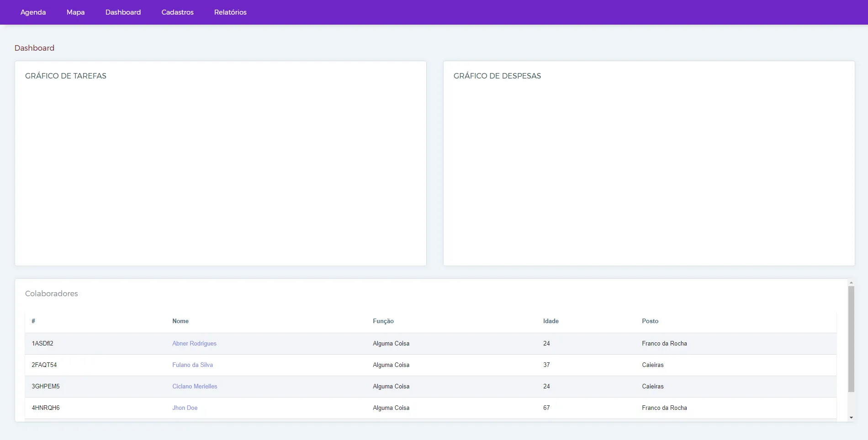
Task: Click the Colaboradores vertical scrollbar thumb
Action: click(851, 339)
